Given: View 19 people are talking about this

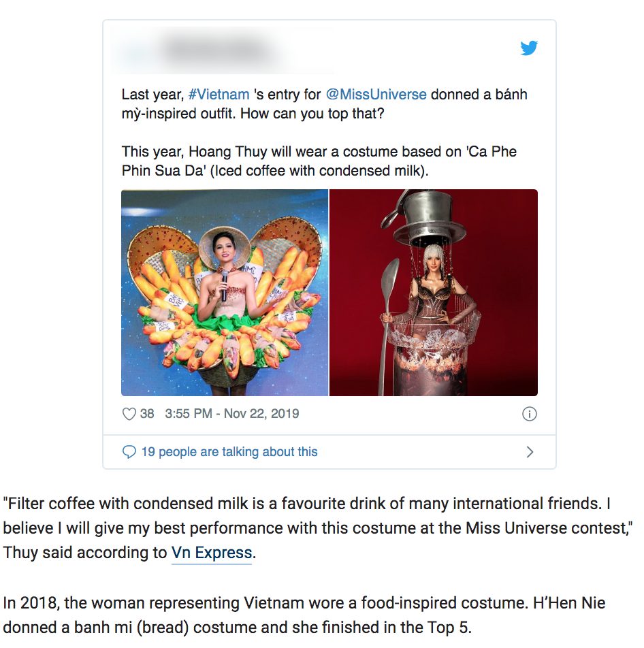Looking at the screenshot, I should point(229,452).
